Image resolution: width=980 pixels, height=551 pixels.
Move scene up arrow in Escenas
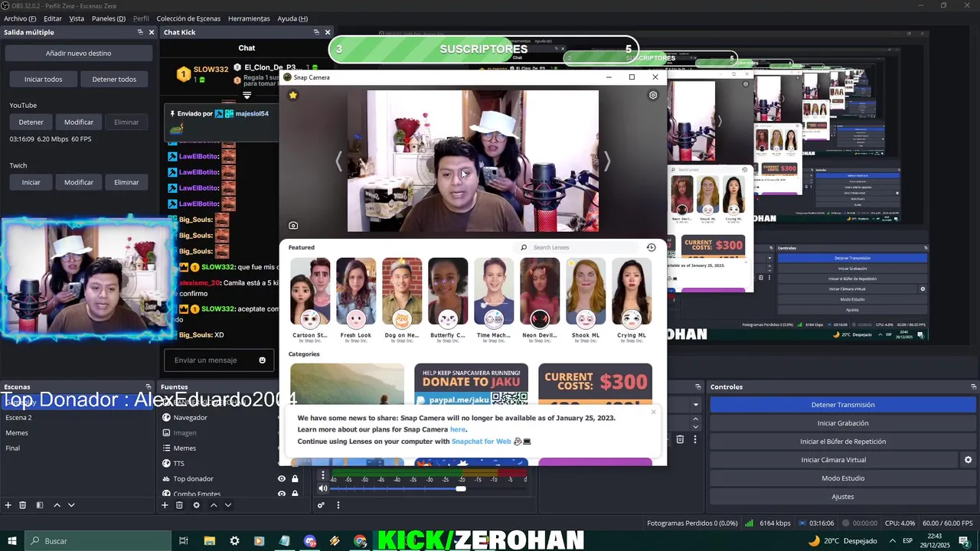tap(57, 505)
